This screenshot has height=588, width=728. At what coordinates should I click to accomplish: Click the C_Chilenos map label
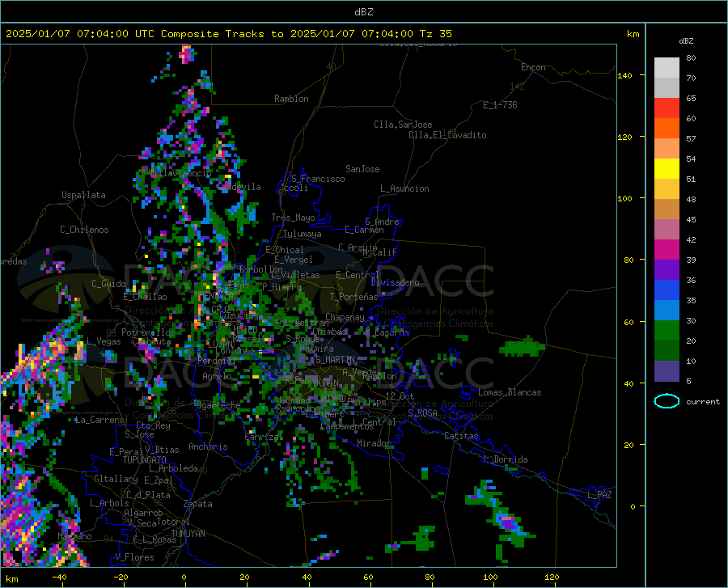pos(84,230)
